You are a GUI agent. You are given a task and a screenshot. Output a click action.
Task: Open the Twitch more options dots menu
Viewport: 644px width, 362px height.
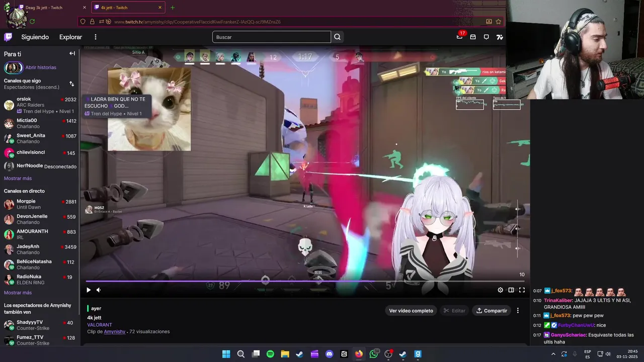click(95, 37)
